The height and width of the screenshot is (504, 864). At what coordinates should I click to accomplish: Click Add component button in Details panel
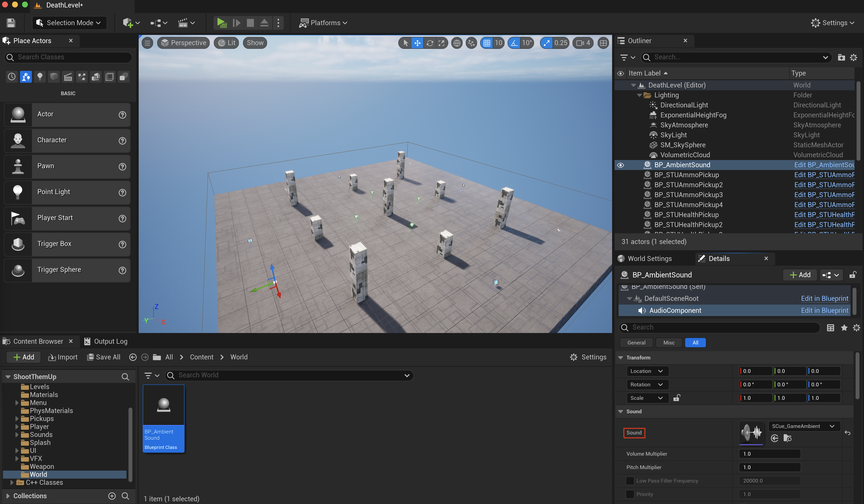coord(800,275)
